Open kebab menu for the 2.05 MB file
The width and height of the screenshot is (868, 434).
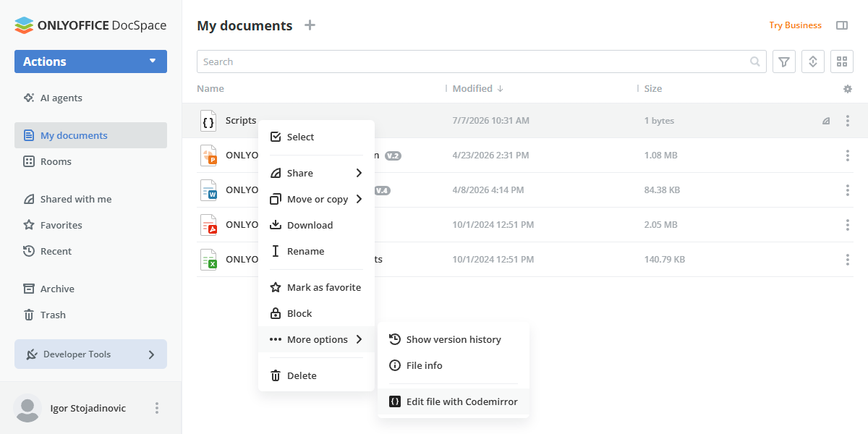point(848,225)
